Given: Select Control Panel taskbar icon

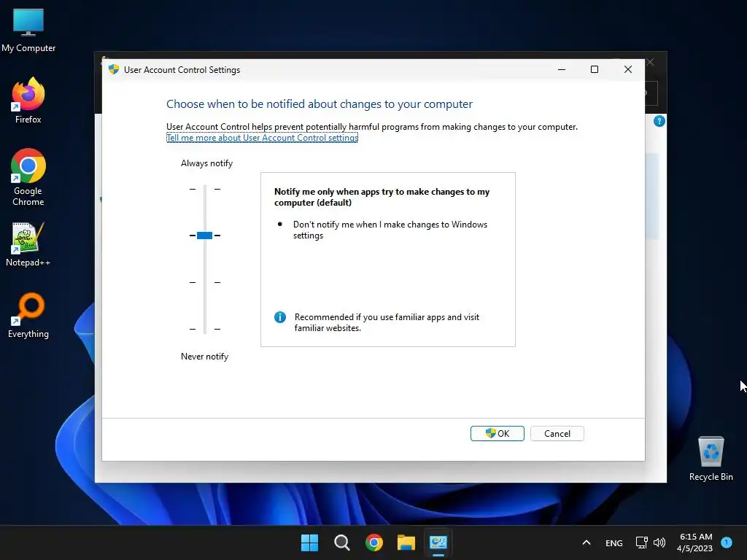Looking at the screenshot, I should pos(438,542).
